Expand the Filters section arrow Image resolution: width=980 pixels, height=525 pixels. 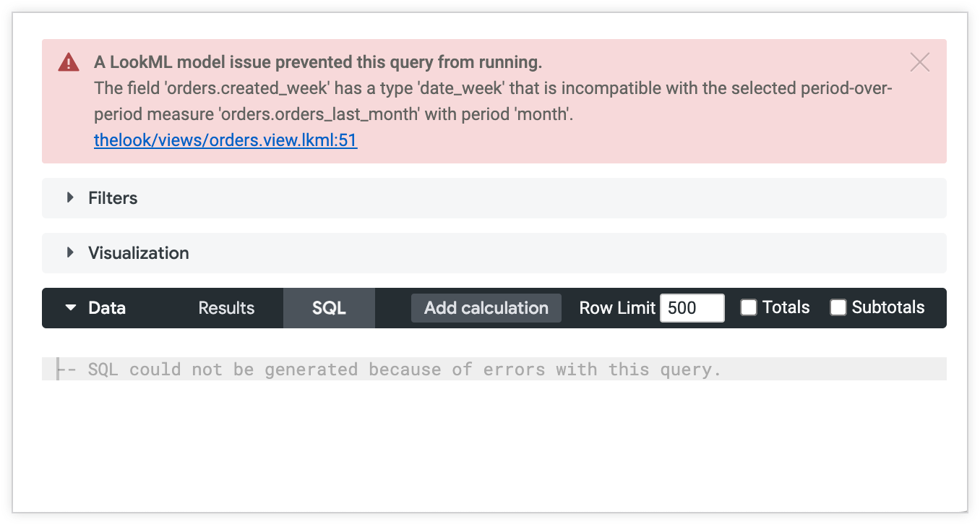coord(70,197)
